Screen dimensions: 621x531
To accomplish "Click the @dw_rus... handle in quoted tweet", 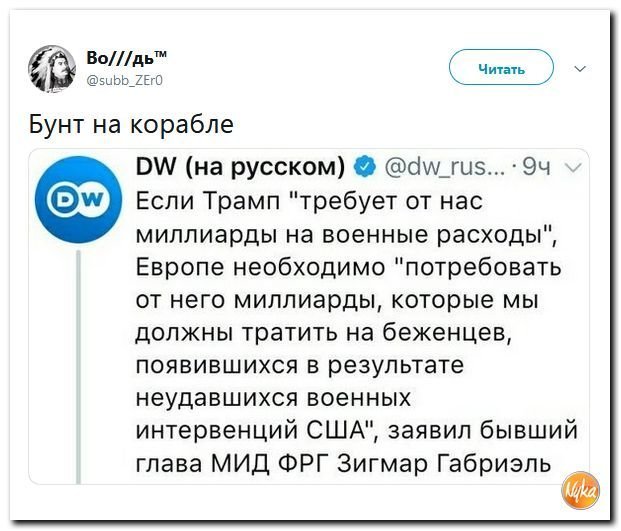I will click(x=445, y=168).
